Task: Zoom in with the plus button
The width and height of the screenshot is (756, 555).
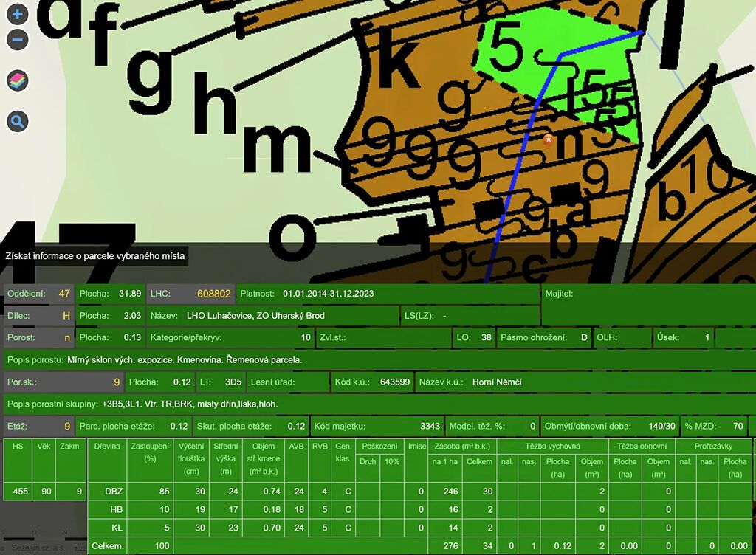Action: (18, 13)
